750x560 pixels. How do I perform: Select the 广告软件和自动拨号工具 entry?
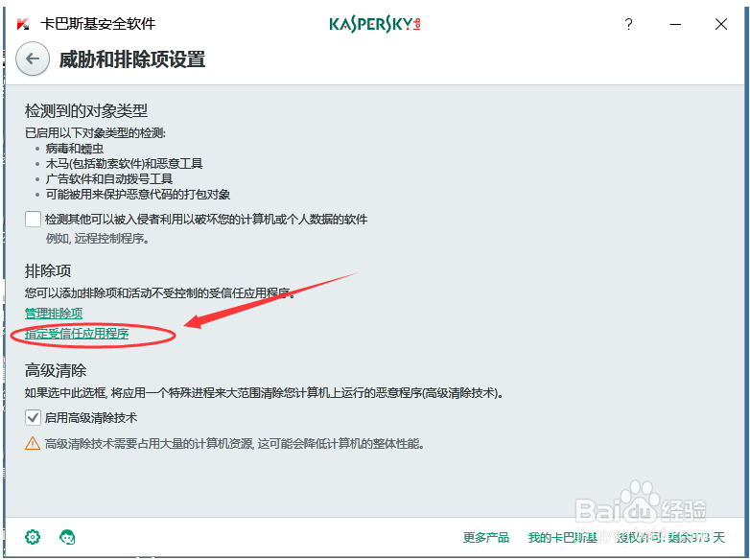(109, 179)
